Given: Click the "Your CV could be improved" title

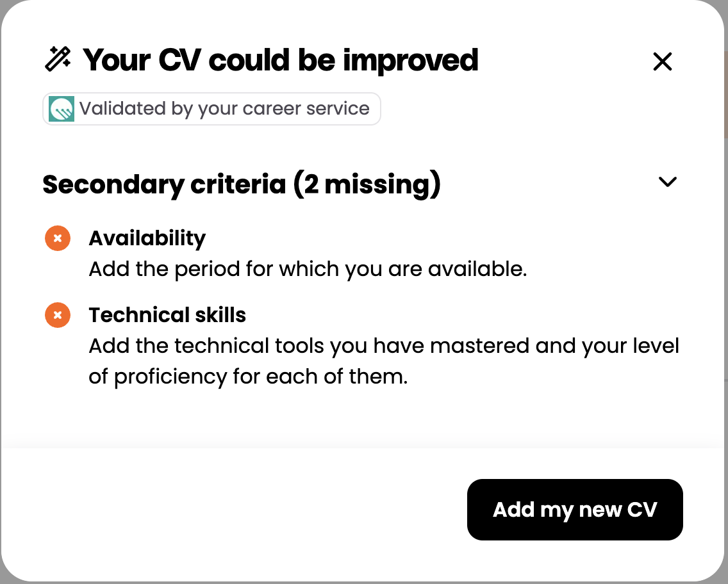Looking at the screenshot, I should 281,60.
